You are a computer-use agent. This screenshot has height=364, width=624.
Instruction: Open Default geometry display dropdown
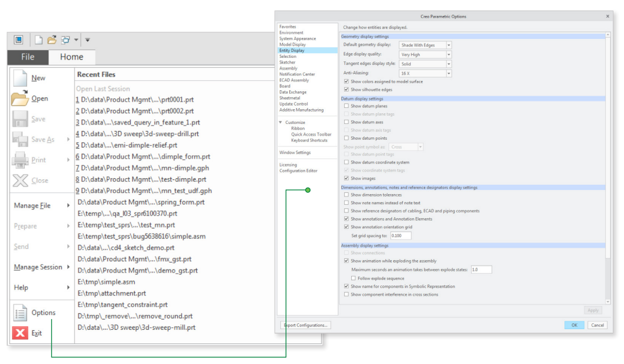tap(449, 45)
